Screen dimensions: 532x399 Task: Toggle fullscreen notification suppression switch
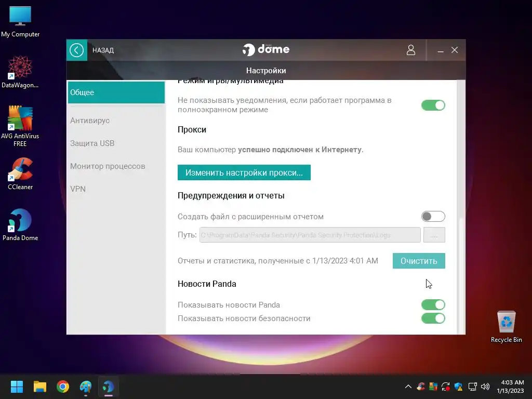[433, 105]
